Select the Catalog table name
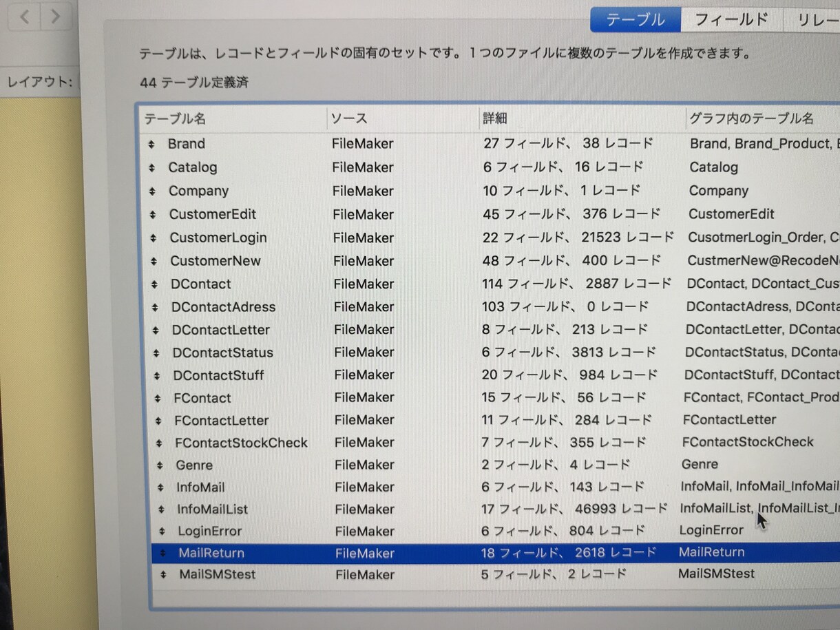The width and height of the screenshot is (840, 630). (193, 167)
